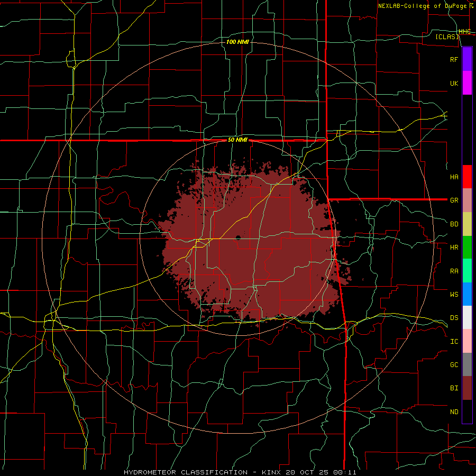Click the HHC product label
The height and width of the screenshot is (476, 476).
(x=465, y=32)
